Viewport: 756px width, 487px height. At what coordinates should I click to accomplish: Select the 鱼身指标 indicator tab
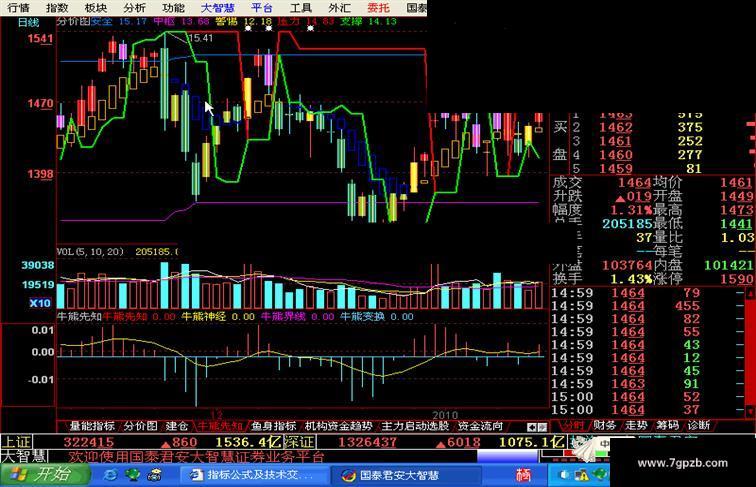click(273, 426)
